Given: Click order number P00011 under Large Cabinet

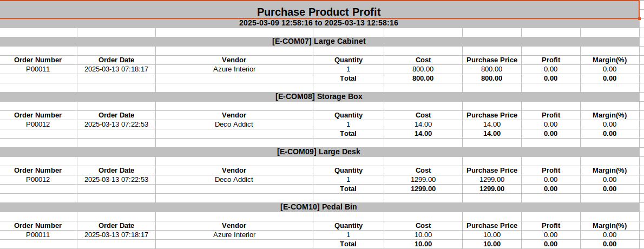Looking at the screenshot, I should click(x=38, y=69).
